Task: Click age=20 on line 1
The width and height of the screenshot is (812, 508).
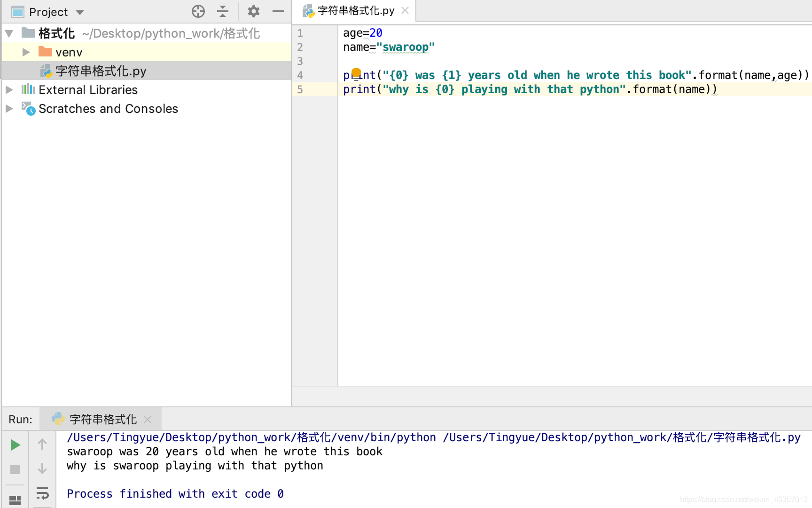Action: (363, 33)
